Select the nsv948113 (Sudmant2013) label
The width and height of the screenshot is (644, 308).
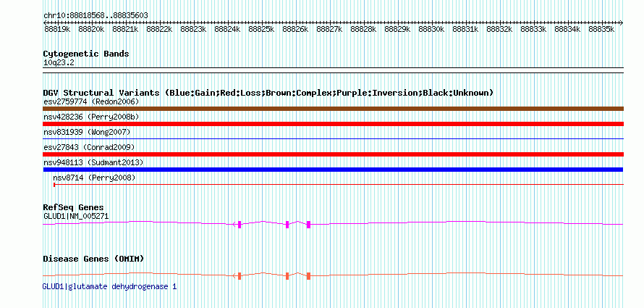click(93, 162)
